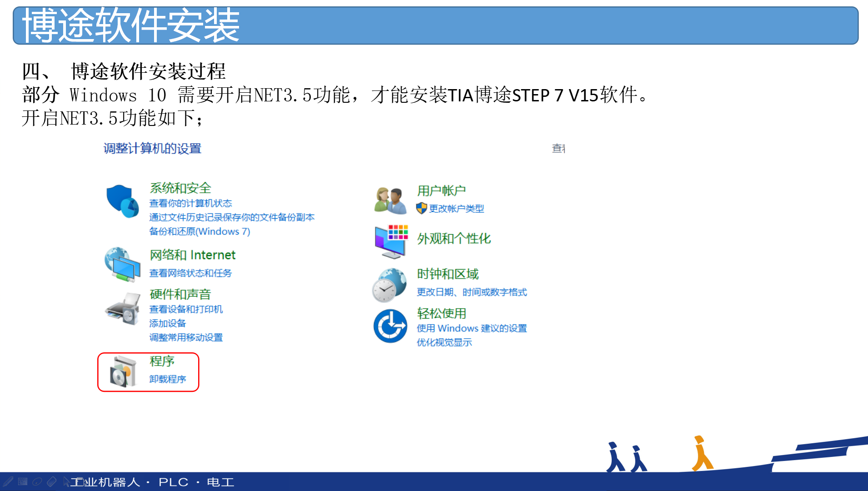Image resolution: width=868 pixels, height=491 pixels.
Task: Click the User Accounts people icon
Action: tap(390, 200)
